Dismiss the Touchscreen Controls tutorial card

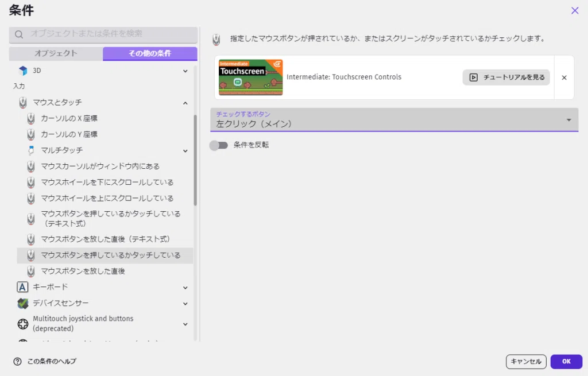(564, 77)
